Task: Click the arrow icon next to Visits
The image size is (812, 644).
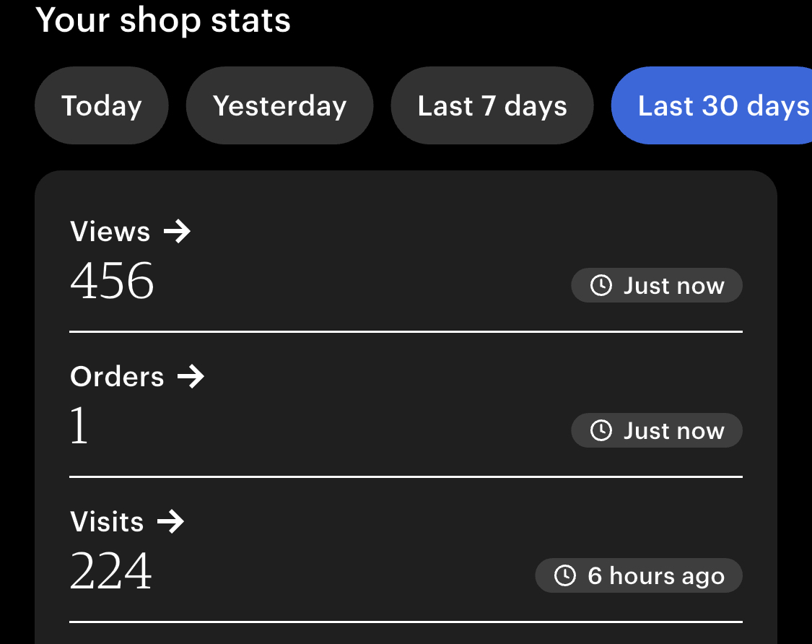Action: click(171, 522)
